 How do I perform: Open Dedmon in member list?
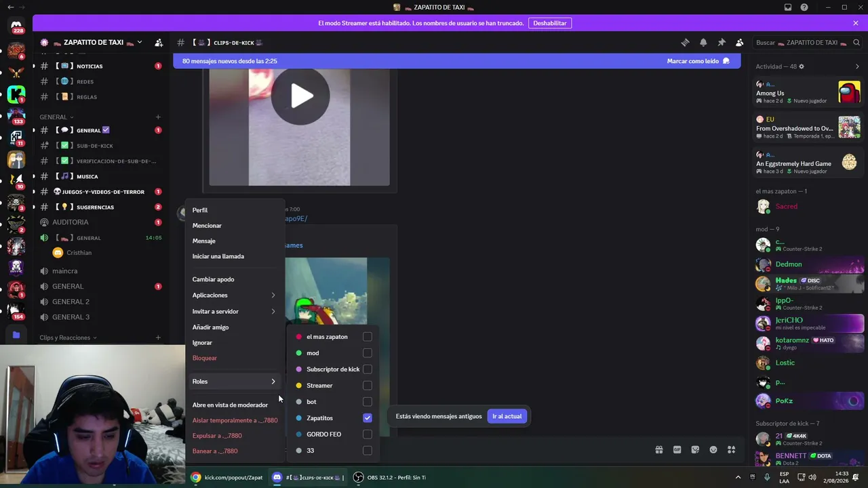click(x=808, y=264)
